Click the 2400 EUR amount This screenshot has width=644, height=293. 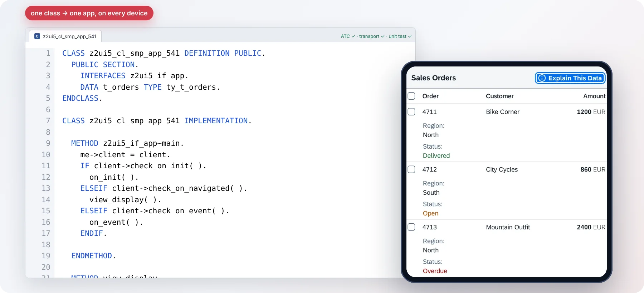[x=591, y=227]
